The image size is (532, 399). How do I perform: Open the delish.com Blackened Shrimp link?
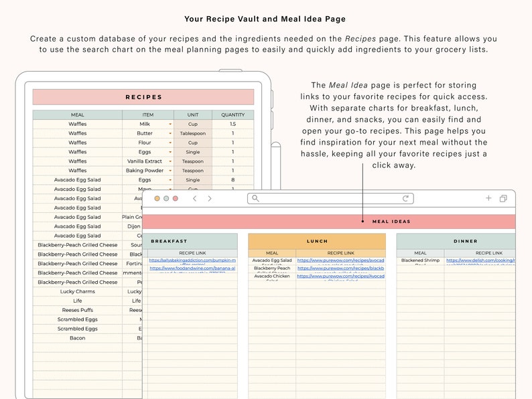pyautogui.click(x=480, y=260)
